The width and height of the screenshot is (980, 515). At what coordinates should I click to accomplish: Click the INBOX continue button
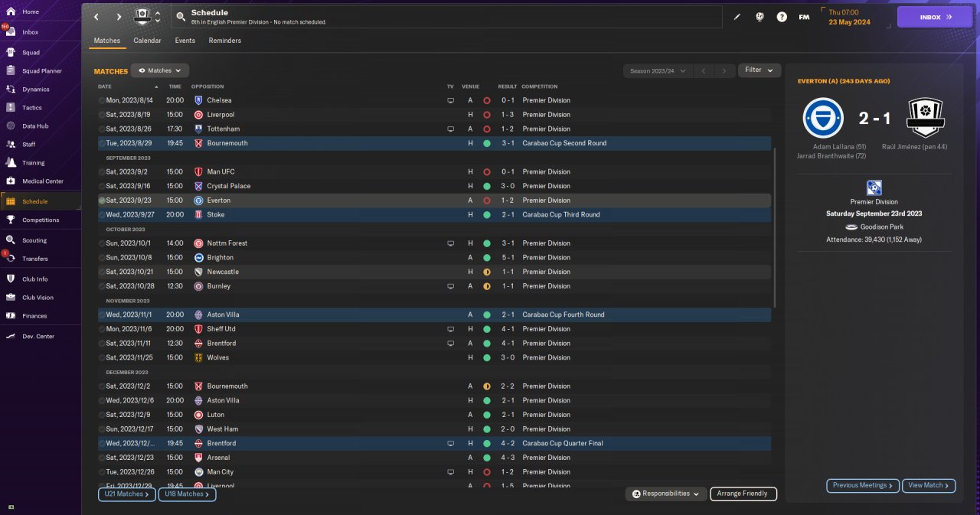[x=935, y=17]
